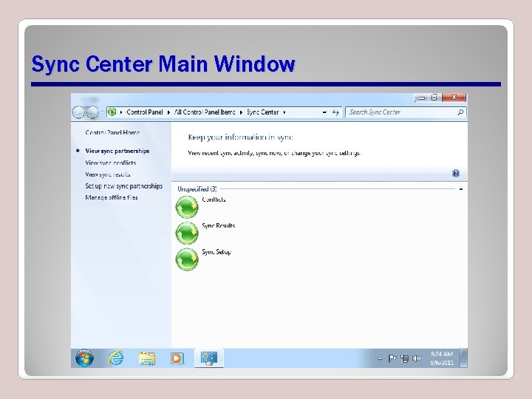Open the Sync Results green icon
Image resolution: width=532 pixels, height=399 pixels.
coord(187,233)
